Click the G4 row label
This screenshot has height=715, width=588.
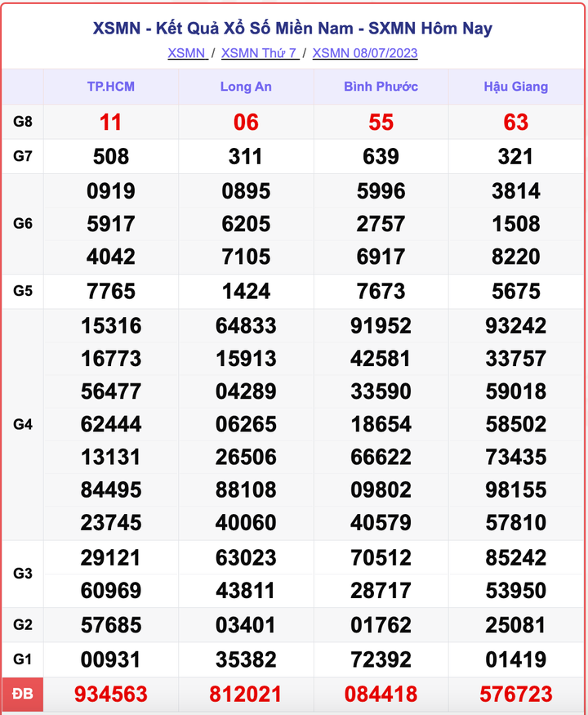click(23, 424)
